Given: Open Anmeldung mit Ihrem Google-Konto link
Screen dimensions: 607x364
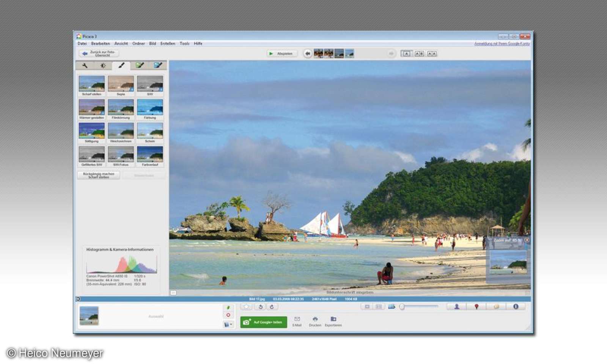Looking at the screenshot, I should click(x=502, y=43).
